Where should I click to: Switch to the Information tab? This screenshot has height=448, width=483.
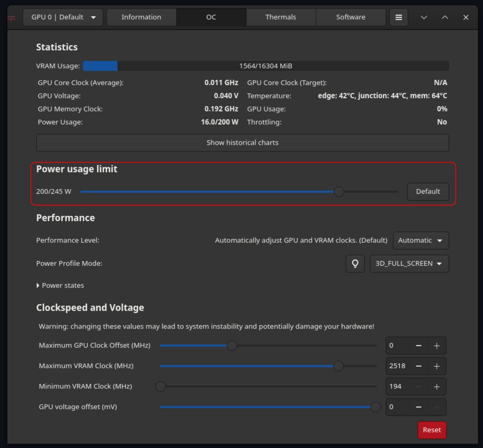[141, 17]
